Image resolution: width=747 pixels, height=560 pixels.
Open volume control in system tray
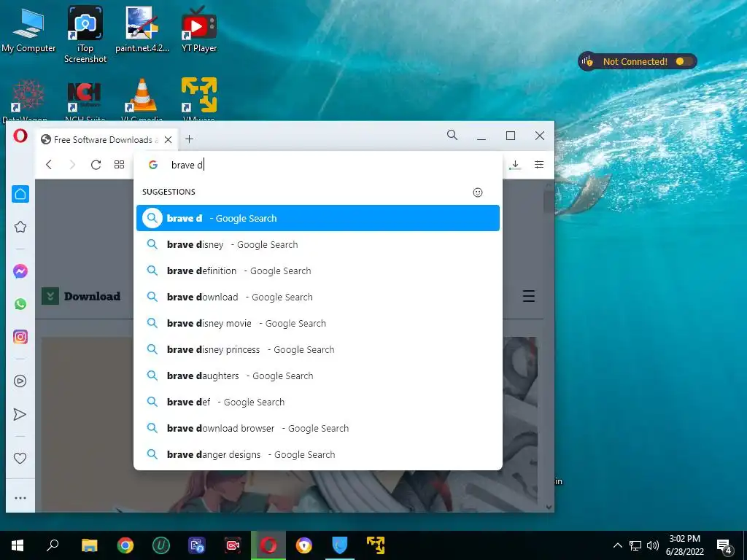(653, 545)
